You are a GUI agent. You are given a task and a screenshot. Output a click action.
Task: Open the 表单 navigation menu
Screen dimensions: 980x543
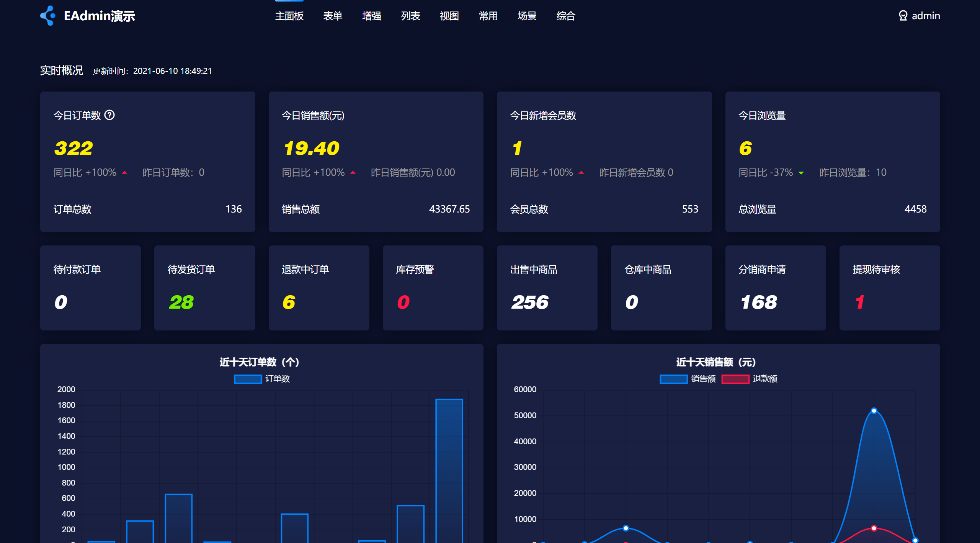333,16
